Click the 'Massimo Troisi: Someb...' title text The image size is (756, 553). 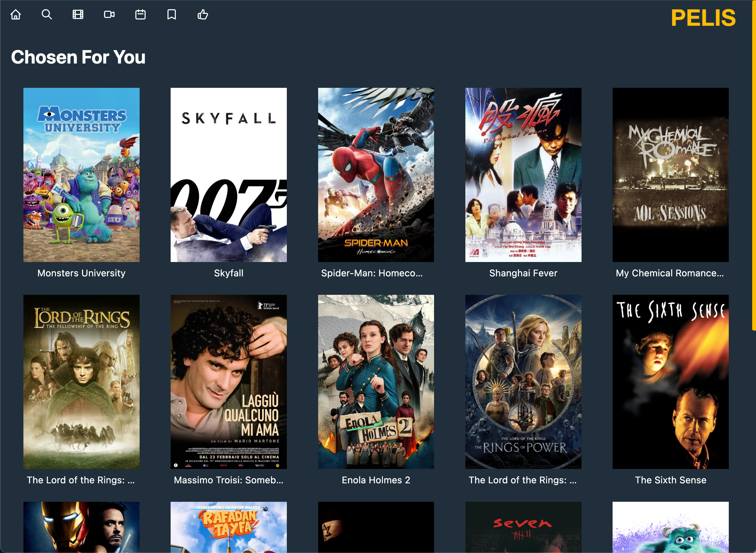pyautogui.click(x=229, y=480)
